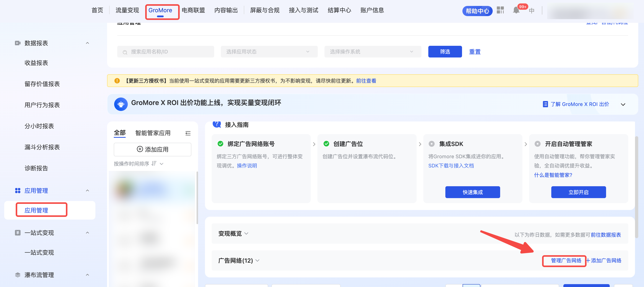Screen dimensions: 644x287
Task: Open 电商联盟 in top navigation
Action: 193,10
